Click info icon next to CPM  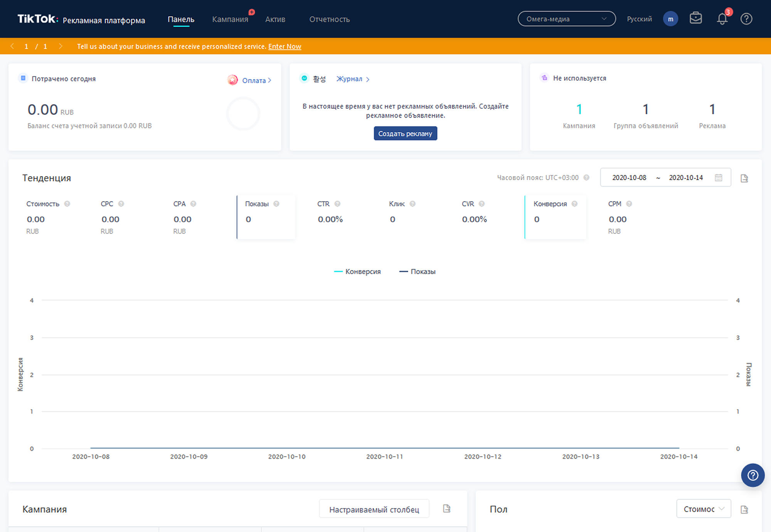(629, 204)
